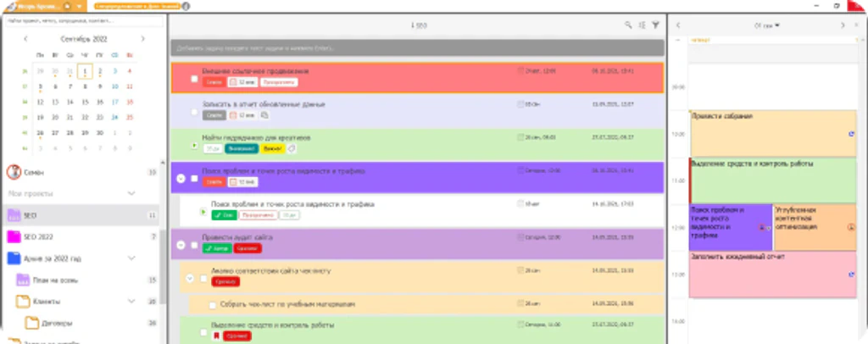The width and height of the screenshot is (868, 344).
Task: Click the green play icon on Найти подрядчиков task
Action: point(194,147)
